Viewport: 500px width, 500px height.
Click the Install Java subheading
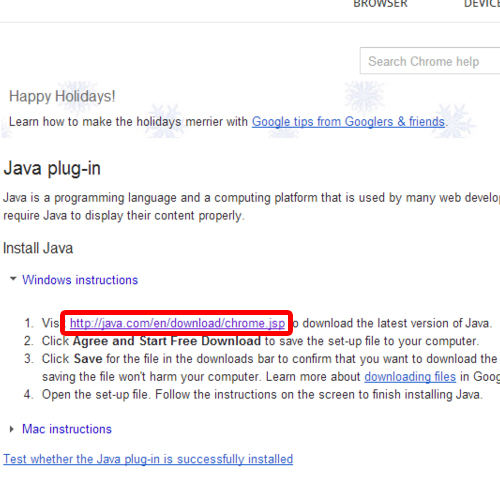tap(38, 248)
